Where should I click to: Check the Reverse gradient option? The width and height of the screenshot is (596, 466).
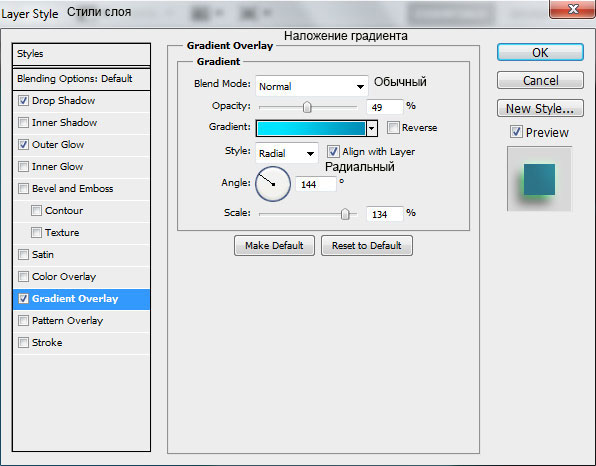[393, 128]
